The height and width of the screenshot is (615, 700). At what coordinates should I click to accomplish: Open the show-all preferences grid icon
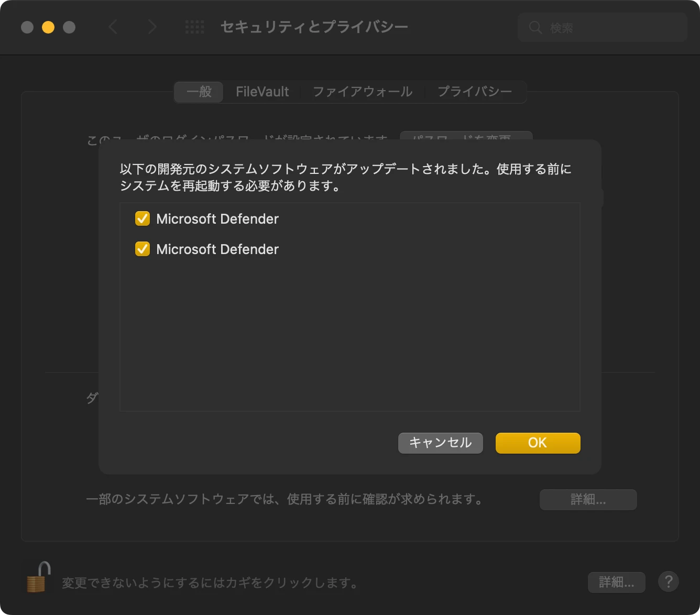195,27
